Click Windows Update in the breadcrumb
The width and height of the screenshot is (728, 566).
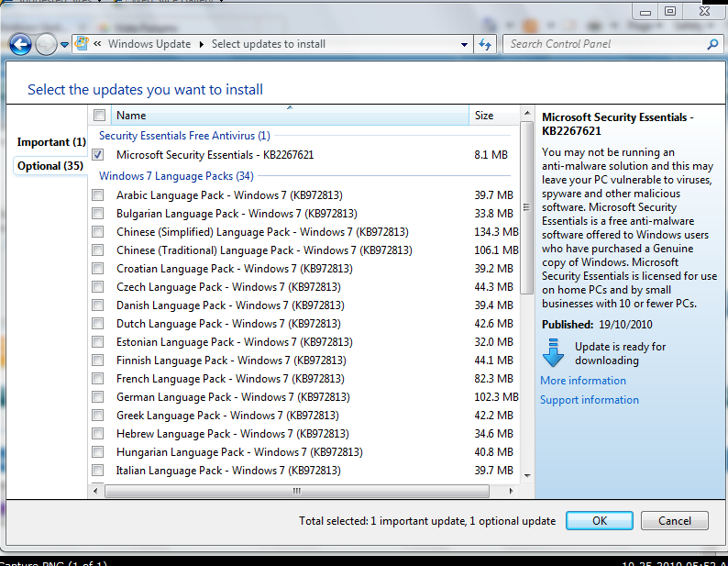click(x=149, y=44)
